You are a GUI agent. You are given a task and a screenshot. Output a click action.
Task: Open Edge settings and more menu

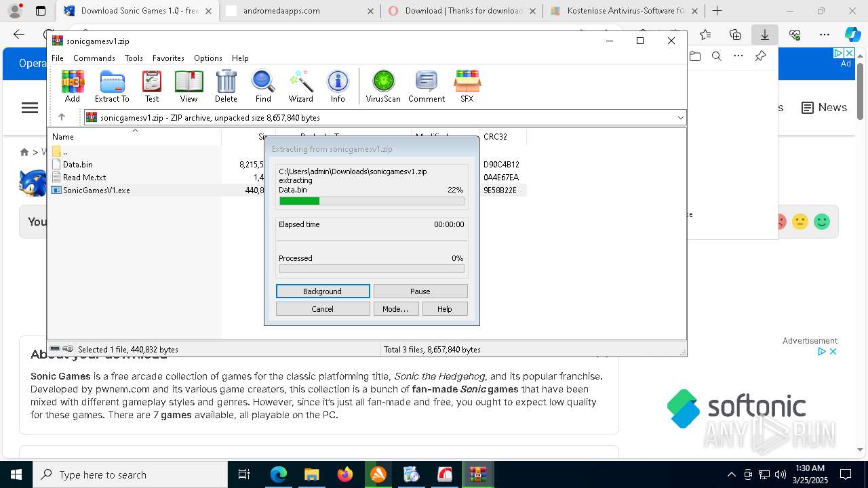point(825,35)
